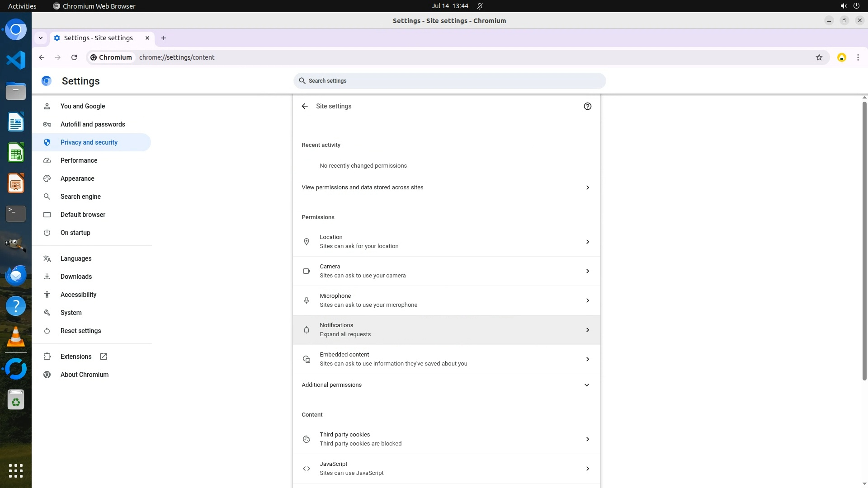The height and width of the screenshot is (488, 868).
Task: Open Extensions external link icon
Action: tap(104, 357)
